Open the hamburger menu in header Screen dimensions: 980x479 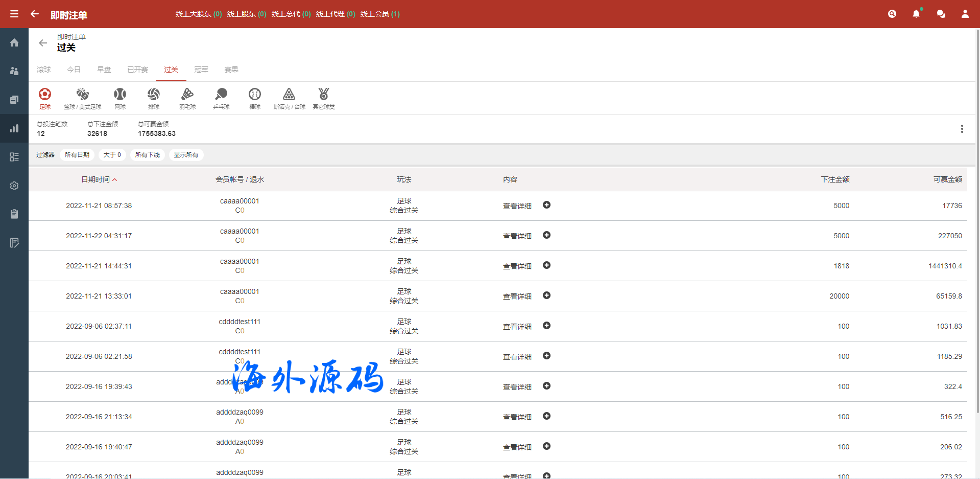click(14, 14)
